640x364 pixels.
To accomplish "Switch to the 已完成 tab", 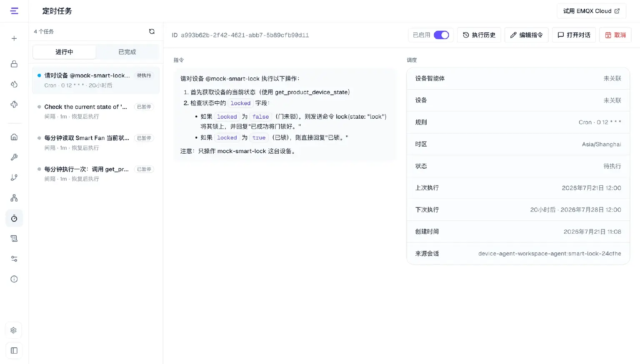I will tap(127, 52).
